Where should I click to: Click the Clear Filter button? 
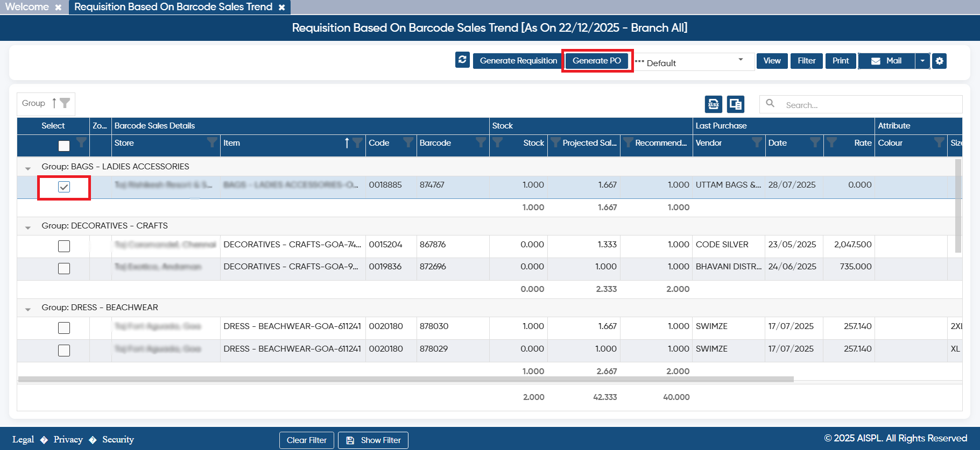pyautogui.click(x=307, y=440)
